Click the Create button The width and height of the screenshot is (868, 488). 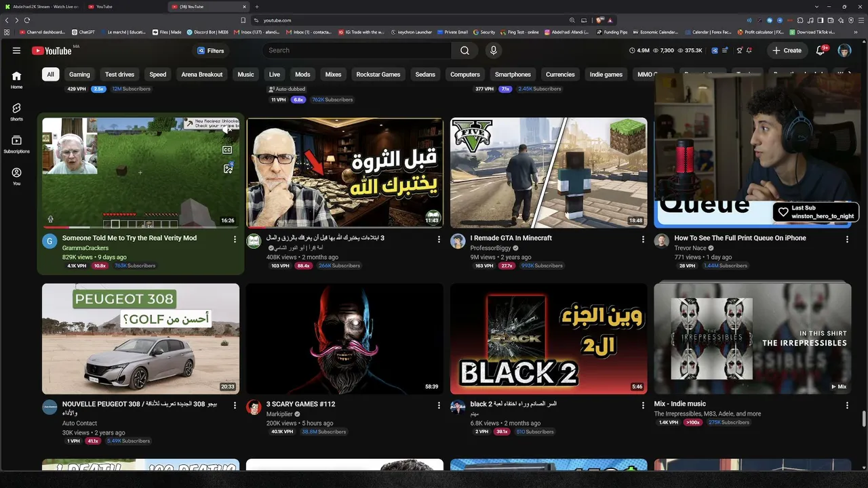[787, 50]
